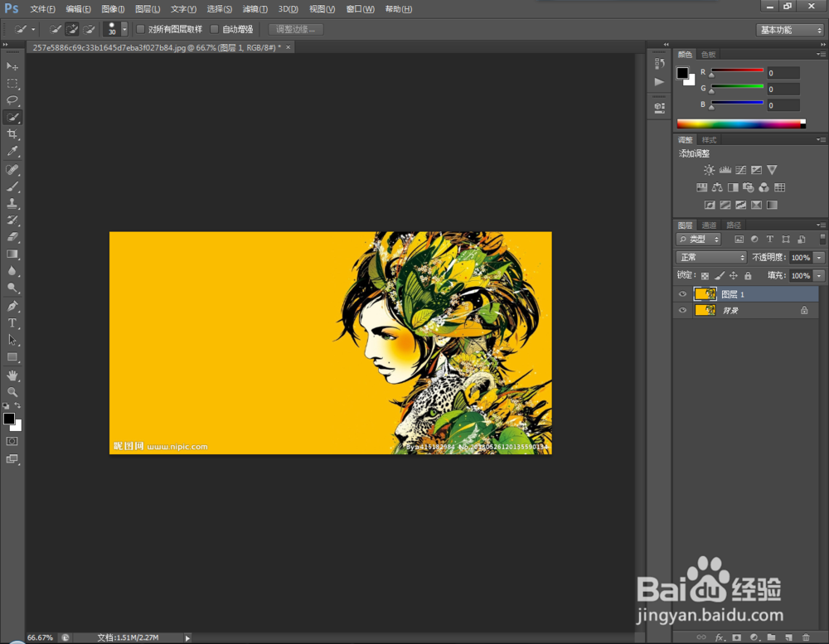Close the document tab
The image size is (829, 644).
click(x=288, y=47)
